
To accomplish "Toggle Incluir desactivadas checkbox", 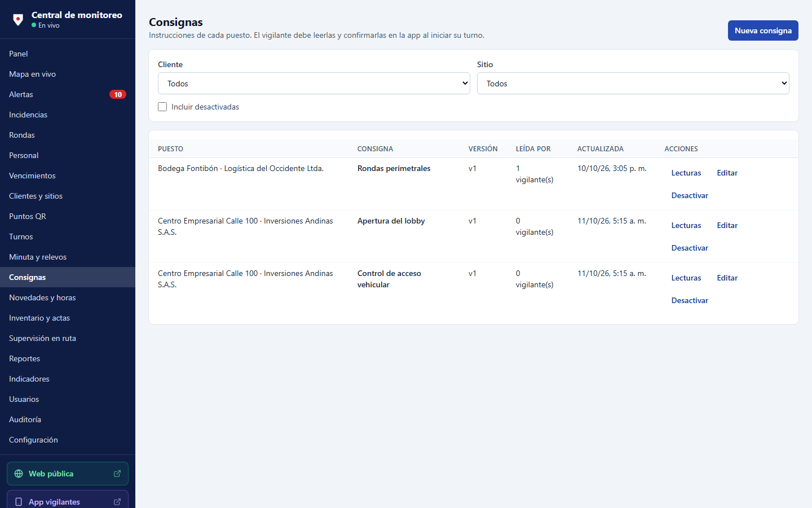I will point(162,107).
